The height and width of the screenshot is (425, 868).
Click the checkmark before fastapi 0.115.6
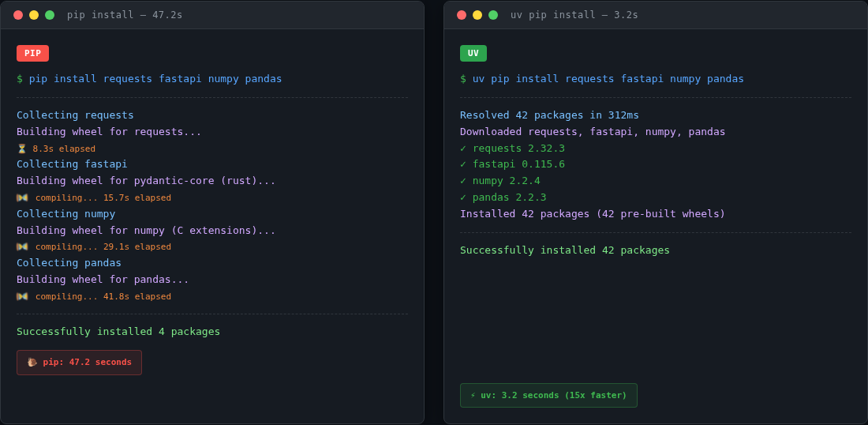click(463, 164)
